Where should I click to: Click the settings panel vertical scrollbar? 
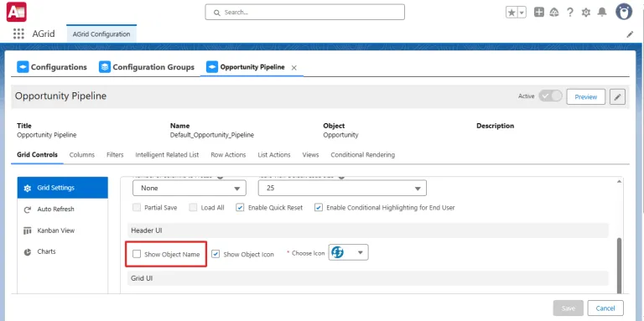pos(620,265)
